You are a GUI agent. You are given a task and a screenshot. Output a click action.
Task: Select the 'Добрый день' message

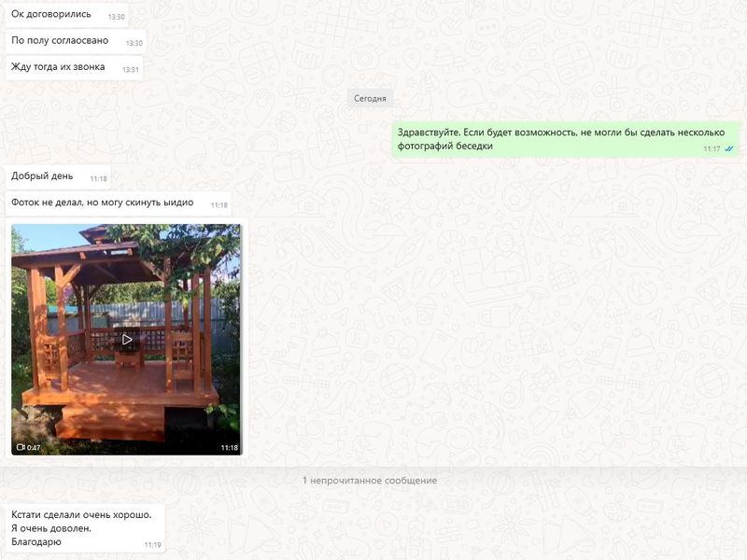pos(58,176)
